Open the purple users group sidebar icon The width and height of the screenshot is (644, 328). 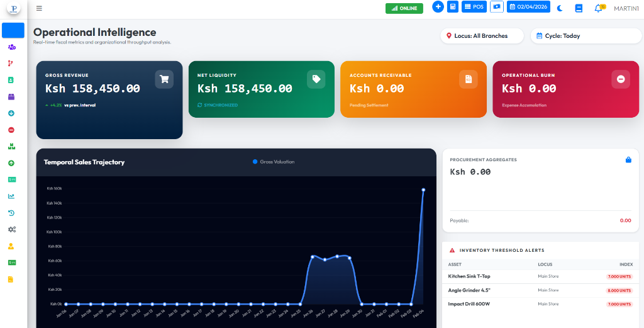pyautogui.click(x=11, y=47)
